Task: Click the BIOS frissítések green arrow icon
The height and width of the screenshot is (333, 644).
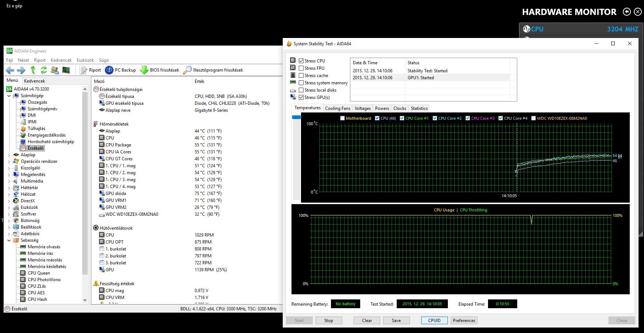Action: point(144,70)
